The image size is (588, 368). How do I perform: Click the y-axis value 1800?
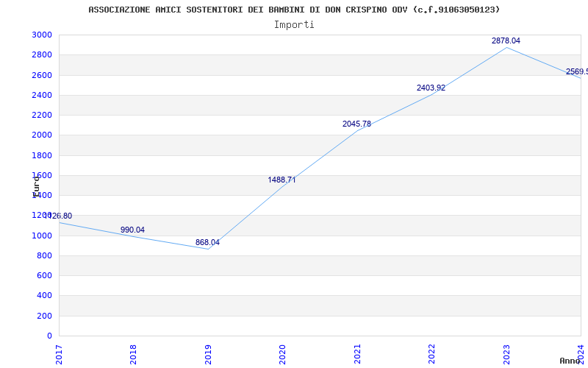42,155
